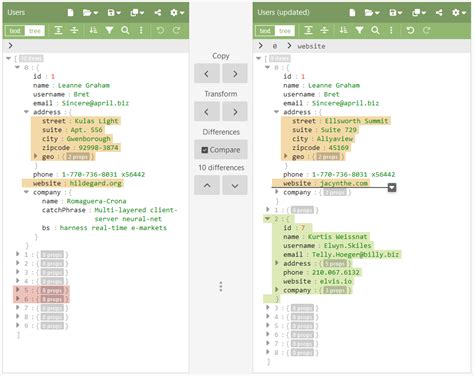Screen dimensions: 474x376
Task: Expand red-highlighted item 5 in left panel
Action: (17, 290)
